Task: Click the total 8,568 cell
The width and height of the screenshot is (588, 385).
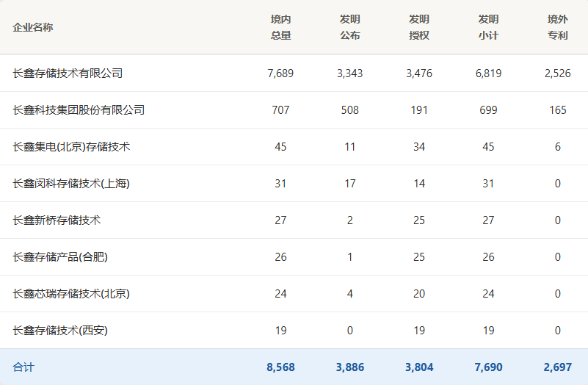Action: click(280, 367)
